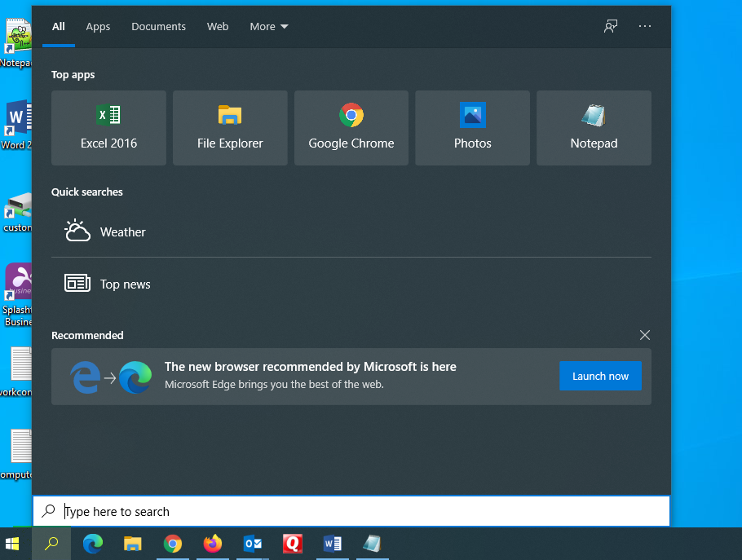Select the Top news quick search
Screen dimensions: 742x560
click(x=351, y=284)
